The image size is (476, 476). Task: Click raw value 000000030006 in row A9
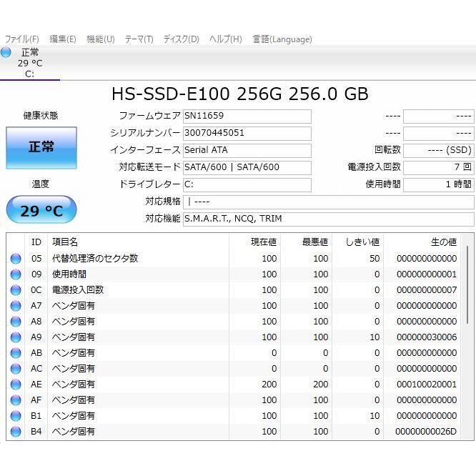[427, 337]
